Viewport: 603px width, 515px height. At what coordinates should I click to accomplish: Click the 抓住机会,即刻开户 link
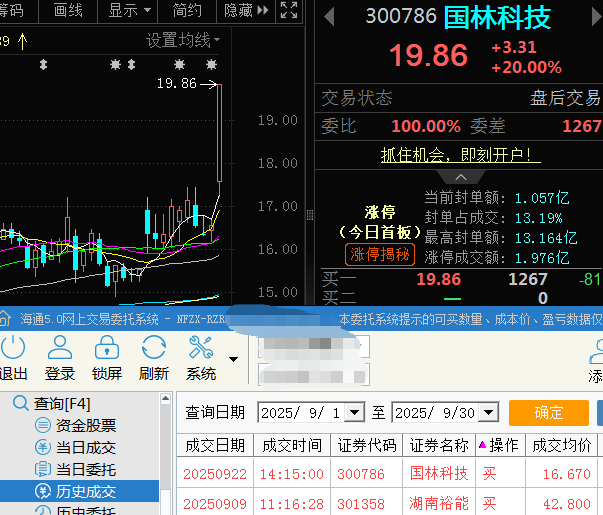coord(460,155)
